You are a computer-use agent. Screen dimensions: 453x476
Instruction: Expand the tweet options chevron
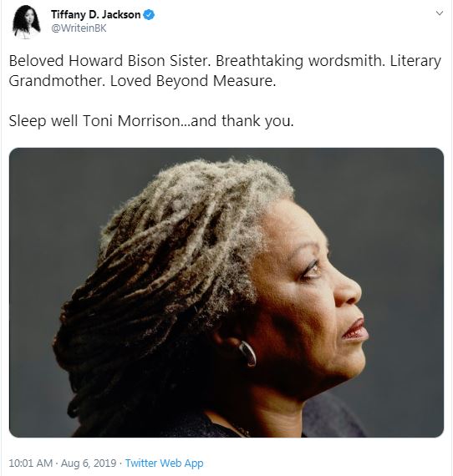click(x=440, y=13)
